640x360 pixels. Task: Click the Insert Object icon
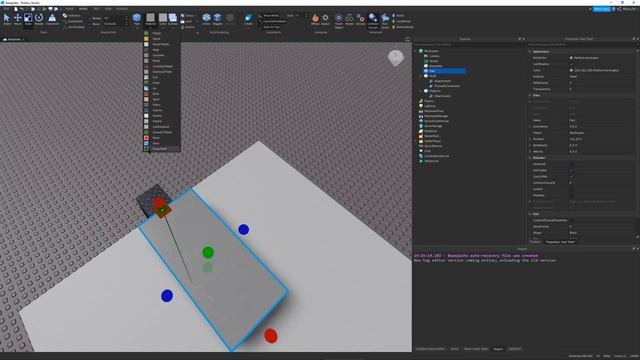(338, 20)
